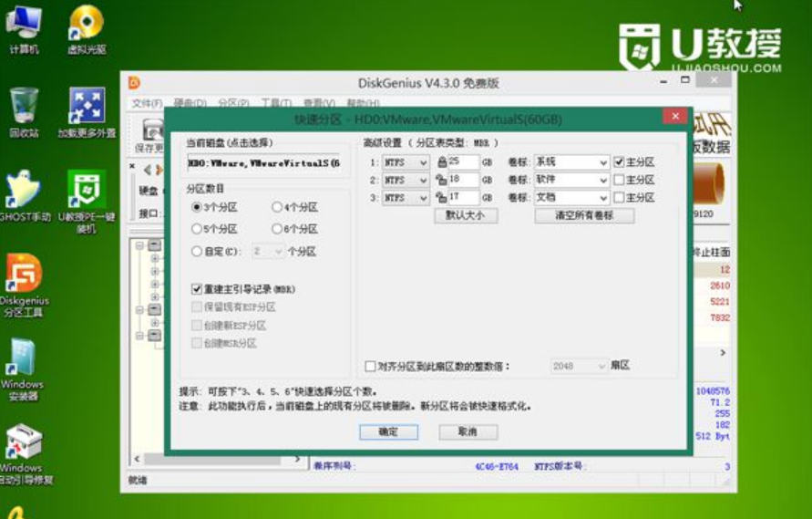Open the 加载更多外置 desktop icon
Screen dimensions: 812x519
(87, 113)
